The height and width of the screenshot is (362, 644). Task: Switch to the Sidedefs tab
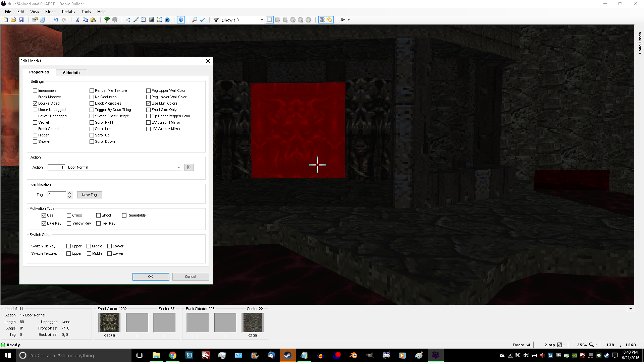click(x=71, y=72)
